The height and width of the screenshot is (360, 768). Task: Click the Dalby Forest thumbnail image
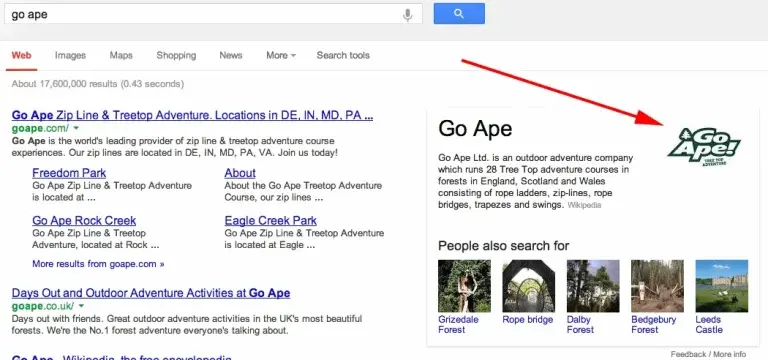(x=593, y=286)
